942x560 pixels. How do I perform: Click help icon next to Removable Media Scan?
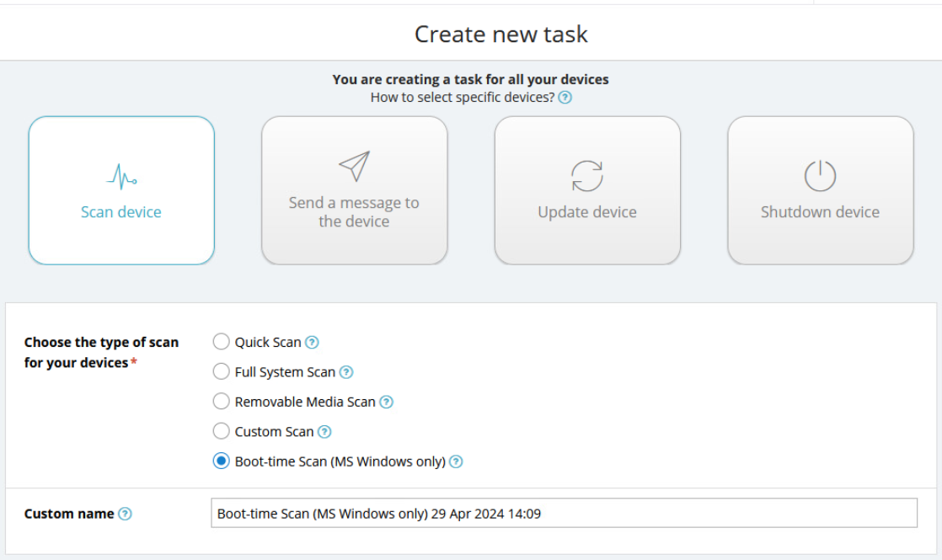coord(386,402)
